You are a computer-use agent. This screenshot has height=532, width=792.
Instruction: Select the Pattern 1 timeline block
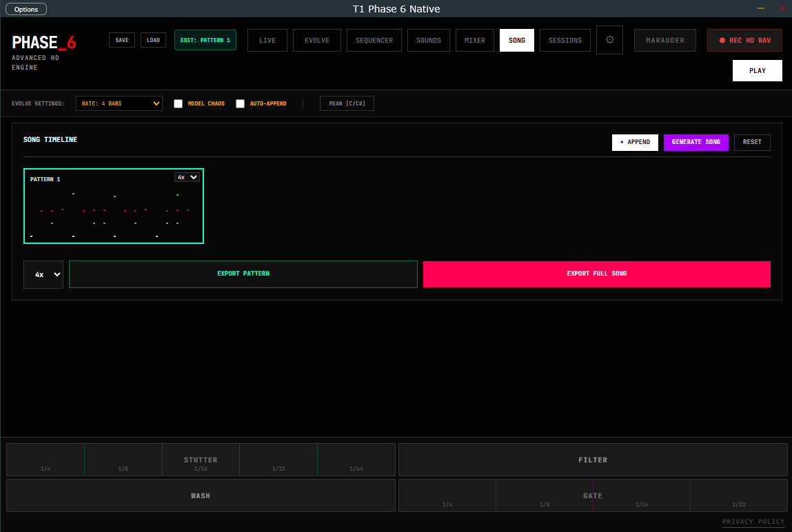click(x=114, y=206)
